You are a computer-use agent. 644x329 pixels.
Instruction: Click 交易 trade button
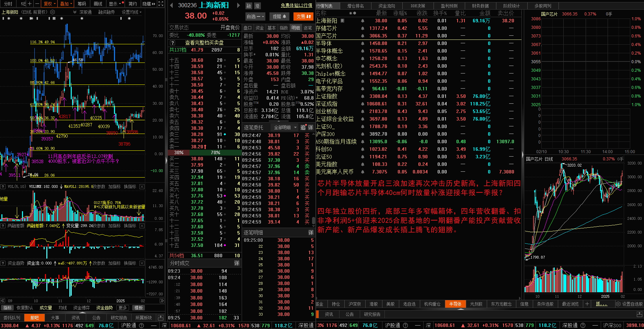304,16
